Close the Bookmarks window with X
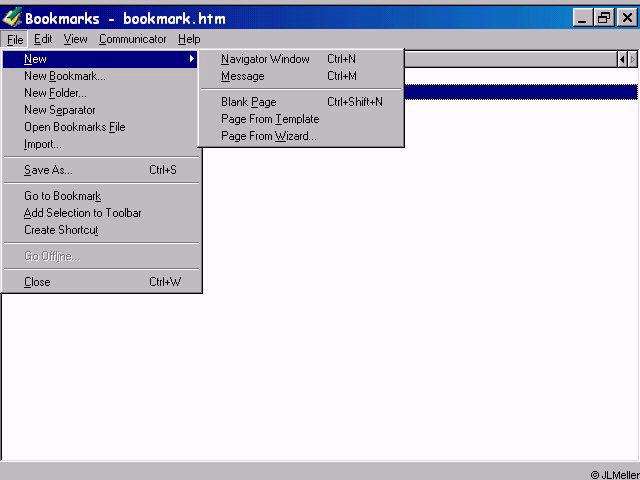The height and width of the screenshot is (480, 640). [627, 18]
